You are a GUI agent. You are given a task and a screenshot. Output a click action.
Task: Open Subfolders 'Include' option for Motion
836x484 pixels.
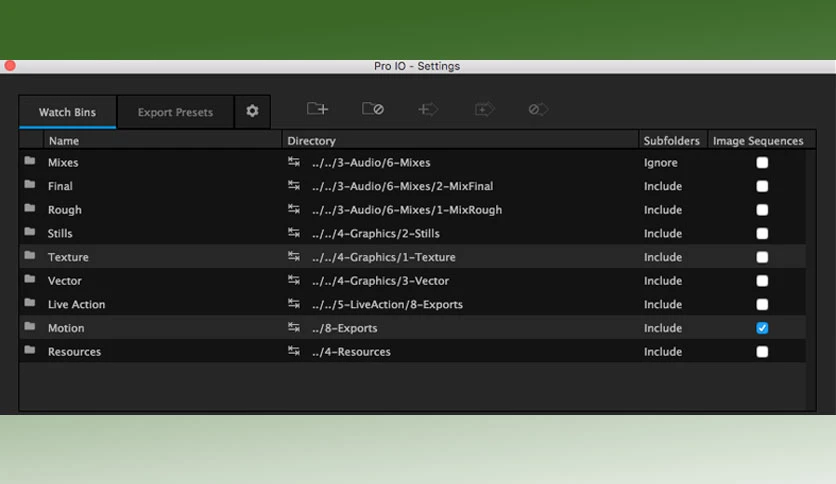pyautogui.click(x=663, y=328)
